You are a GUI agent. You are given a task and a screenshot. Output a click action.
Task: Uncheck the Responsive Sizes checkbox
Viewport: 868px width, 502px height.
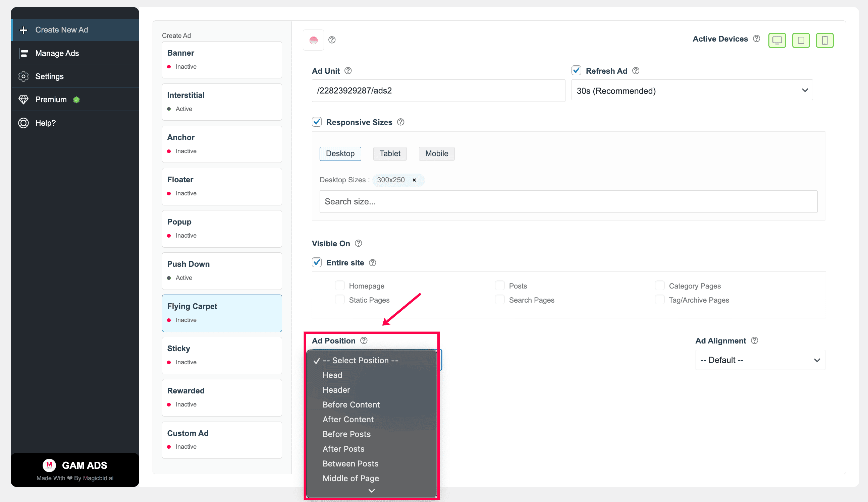[317, 122]
